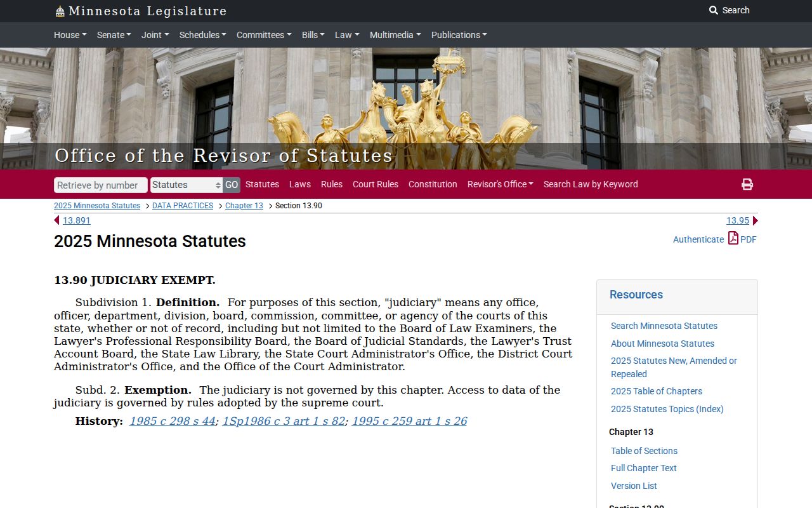The width and height of the screenshot is (812, 508).
Task: Expand the Joint menu
Action: (155, 35)
